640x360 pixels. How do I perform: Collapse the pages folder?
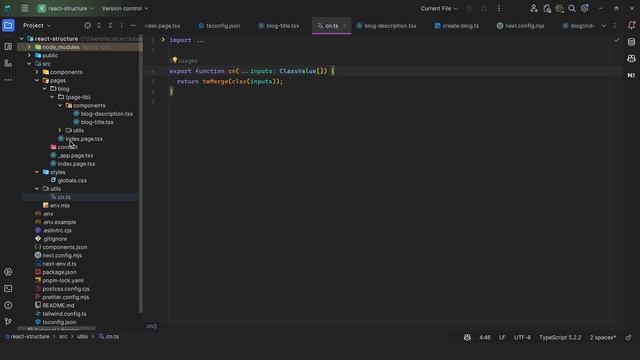click(x=37, y=80)
